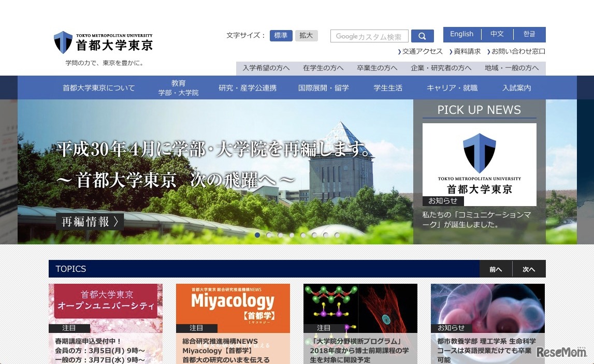
Task: Select the 地域・一般の方へ tab
Action: coord(512,68)
